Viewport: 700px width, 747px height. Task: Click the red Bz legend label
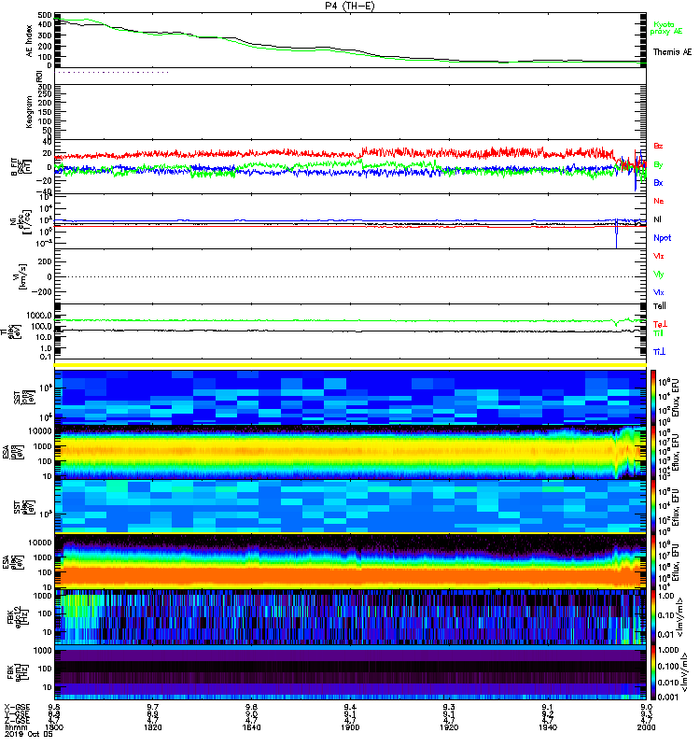tap(658, 146)
